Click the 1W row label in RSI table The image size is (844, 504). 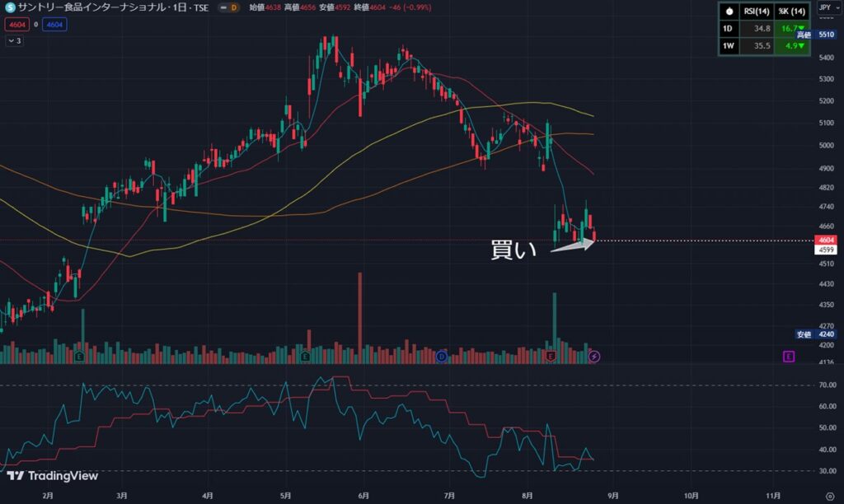[729, 46]
